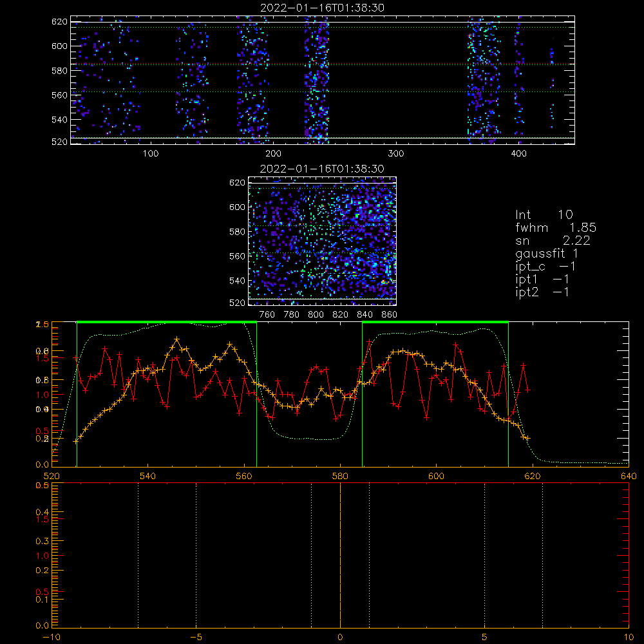
Task: Click y-axis label 540 on top image
Action: tap(59, 120)
